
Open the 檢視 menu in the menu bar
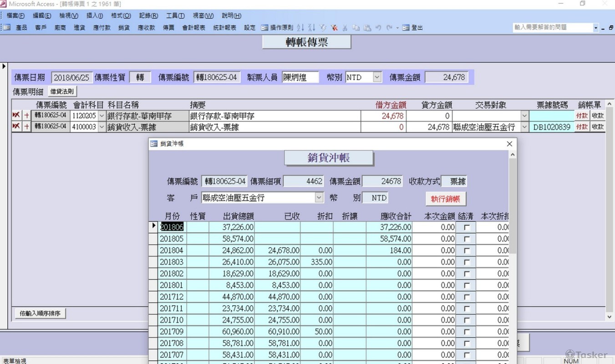(68, 15)
